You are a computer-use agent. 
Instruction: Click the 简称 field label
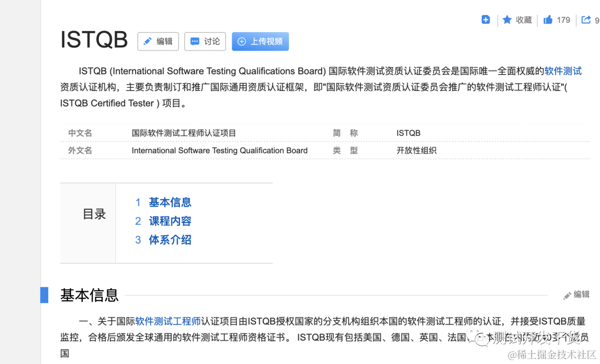(x=345, y=133)
